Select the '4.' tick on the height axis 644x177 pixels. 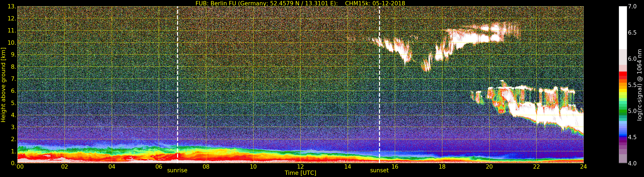[x=13, y=115]
